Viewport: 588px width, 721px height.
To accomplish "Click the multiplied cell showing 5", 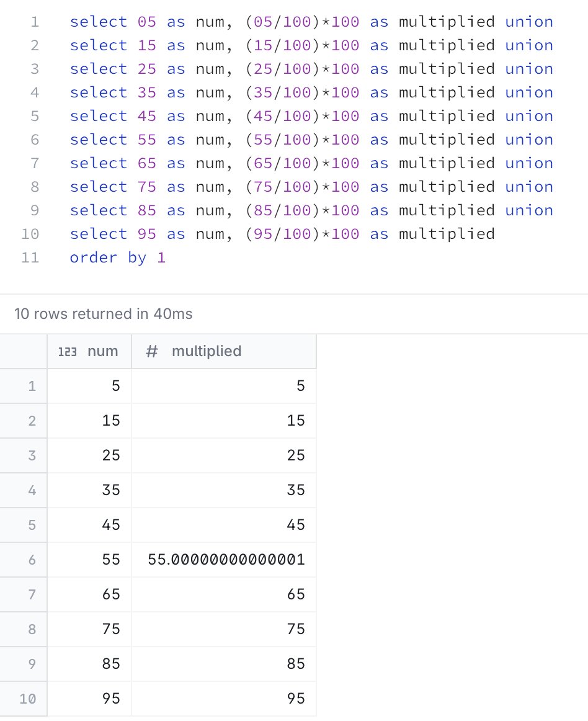I will point(224,386).
